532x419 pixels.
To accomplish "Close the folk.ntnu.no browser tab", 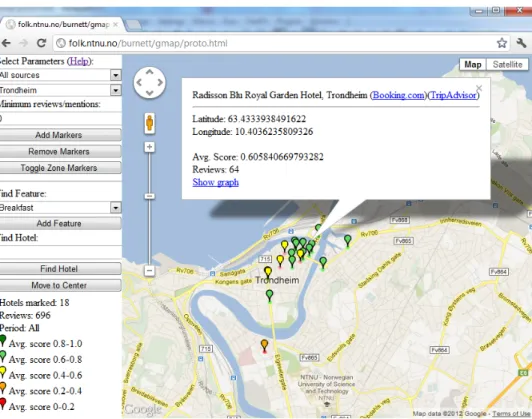I will pyautogui.click(x=115, y=24).
